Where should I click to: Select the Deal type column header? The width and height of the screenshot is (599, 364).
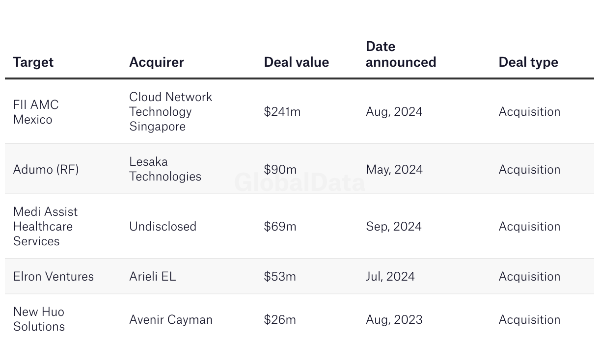click(528, 62)
